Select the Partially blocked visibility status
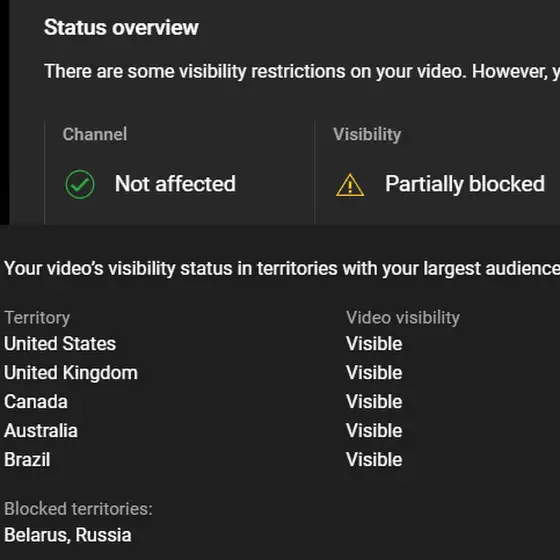Viewport: 560px width, 560px height. [465, 184]
